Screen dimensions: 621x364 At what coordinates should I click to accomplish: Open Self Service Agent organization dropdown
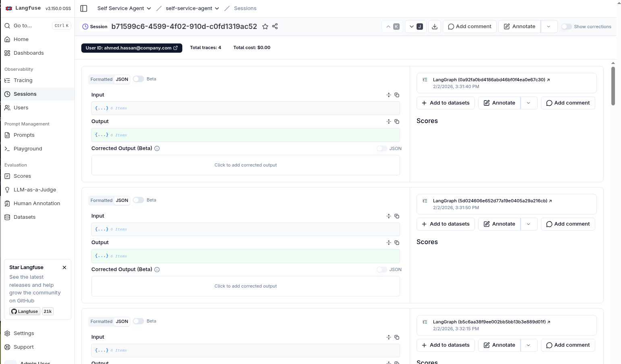click(x=124, y=8)
